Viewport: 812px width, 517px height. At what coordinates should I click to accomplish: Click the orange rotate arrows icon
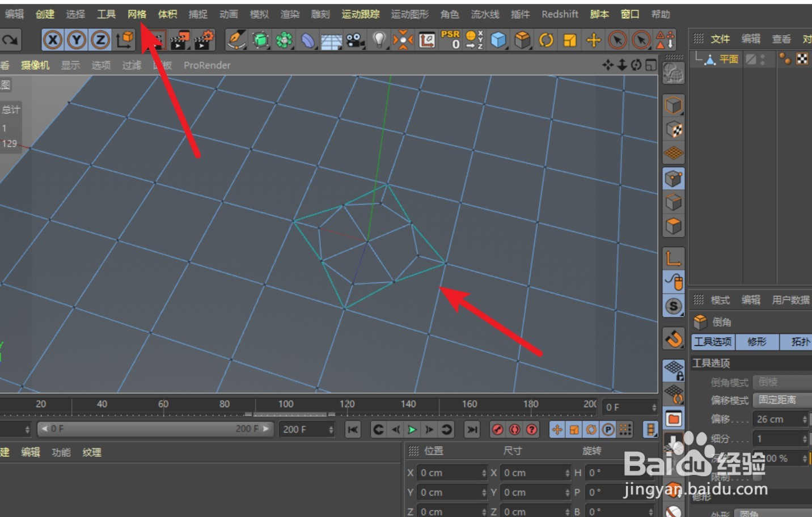coord(546,40)
